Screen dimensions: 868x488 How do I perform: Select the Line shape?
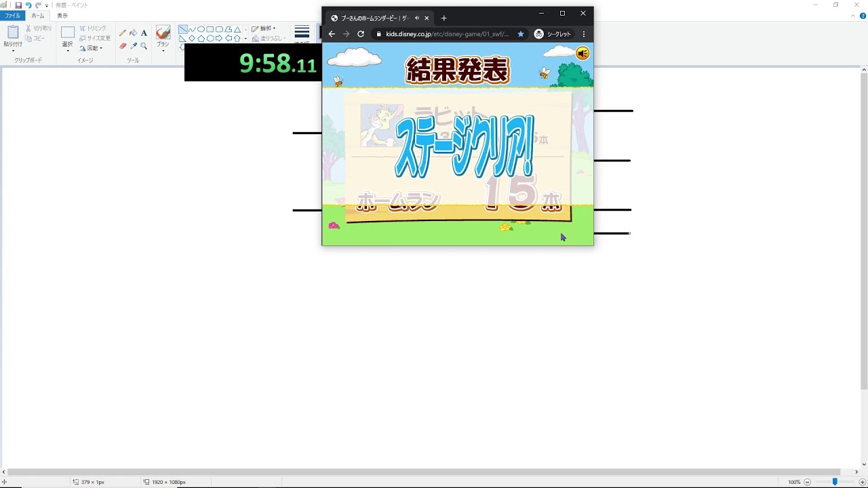coord(183,30)
